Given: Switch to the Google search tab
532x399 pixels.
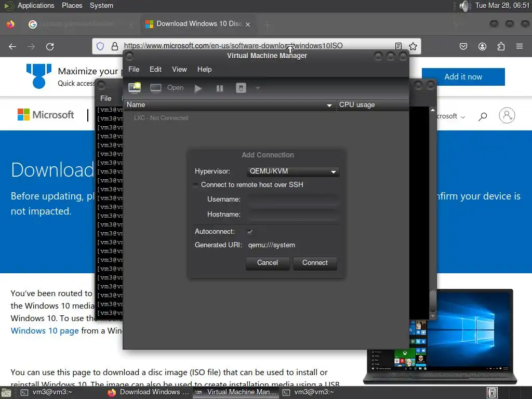Looking at the screenshot, I should pyautogui.click(x=81, y=24).
